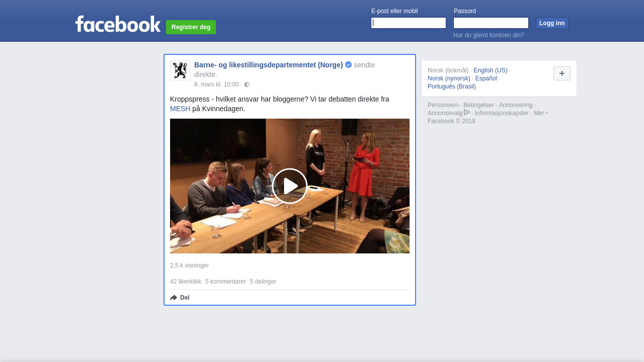644x362 pixels.
Task: Focus the Passord input field
Action: coord(491,23)
